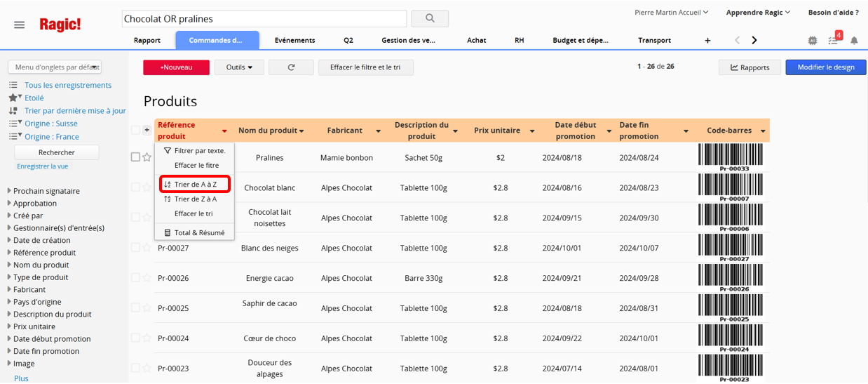Click the refresh icon button
Image resolution: width=868 pixels, height=384 pixels.
pos(291,67)
